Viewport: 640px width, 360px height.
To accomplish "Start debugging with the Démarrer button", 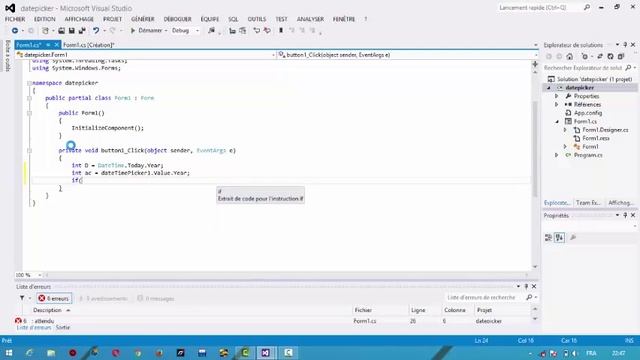I will coord(146,31).
